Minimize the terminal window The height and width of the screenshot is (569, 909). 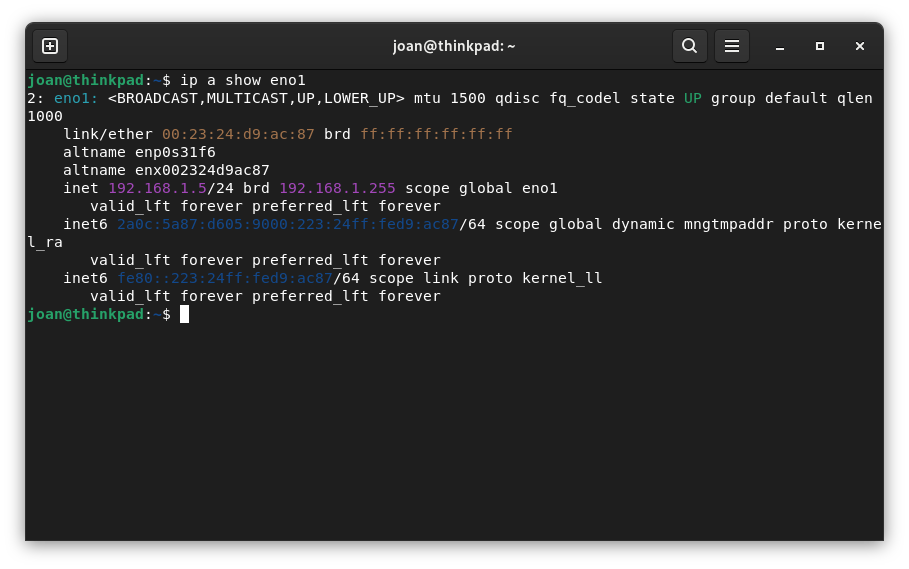(x=780, y=46)
